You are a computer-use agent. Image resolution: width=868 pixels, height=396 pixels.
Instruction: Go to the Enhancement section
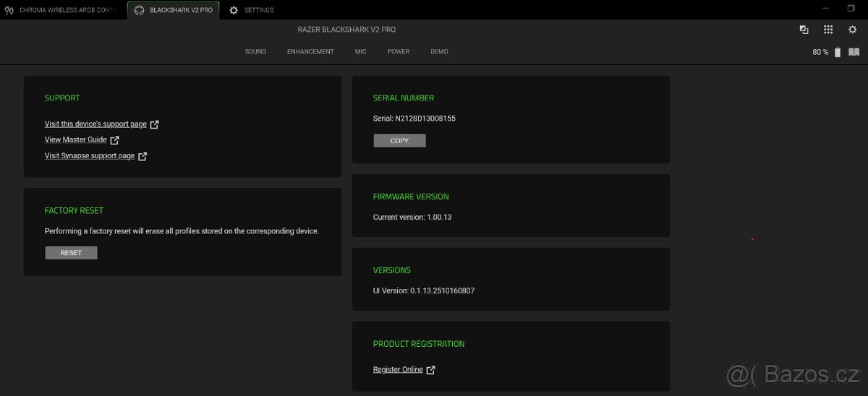click(x=310, y=52)
